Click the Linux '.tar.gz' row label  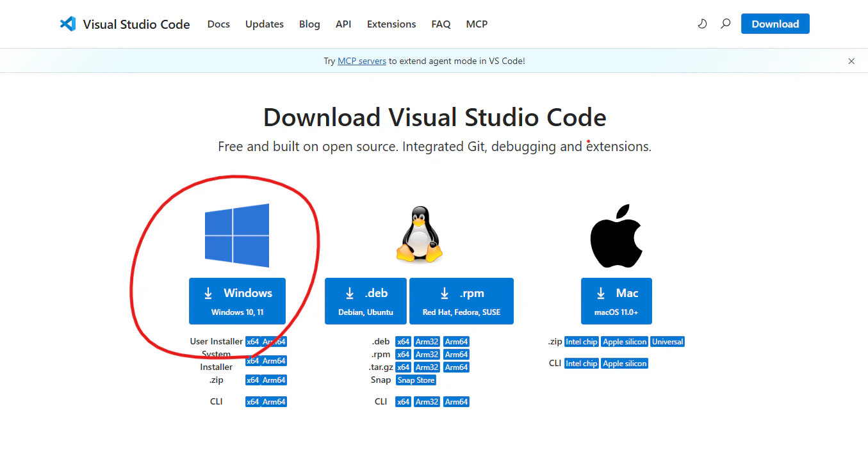click(381, 367)
